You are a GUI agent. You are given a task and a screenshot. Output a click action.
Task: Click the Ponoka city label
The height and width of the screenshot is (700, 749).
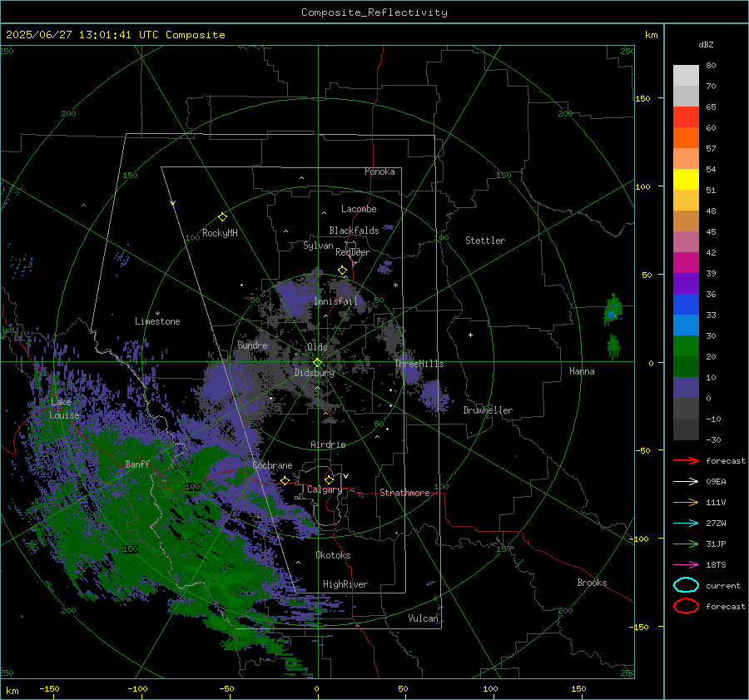[x=379, y=171]
